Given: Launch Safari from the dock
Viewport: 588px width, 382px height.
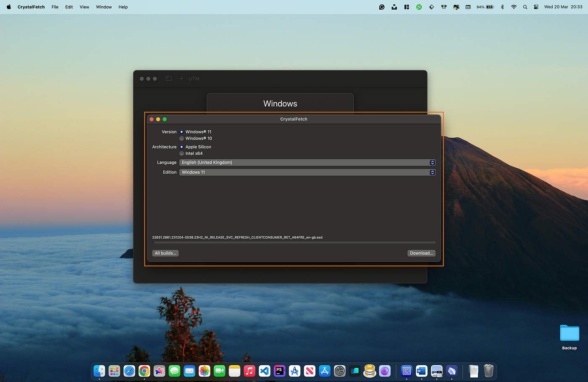Looking at the screenshot, I should (x=129, y=371).
